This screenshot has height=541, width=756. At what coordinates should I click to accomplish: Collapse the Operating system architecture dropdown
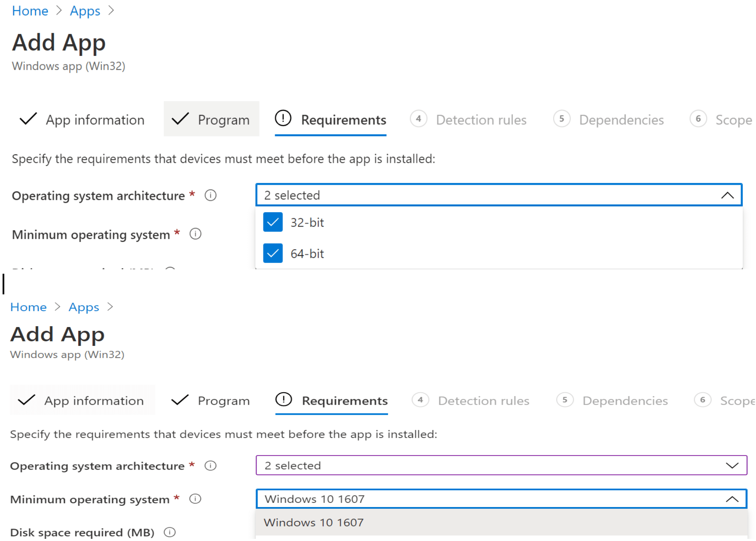point(728,195)
